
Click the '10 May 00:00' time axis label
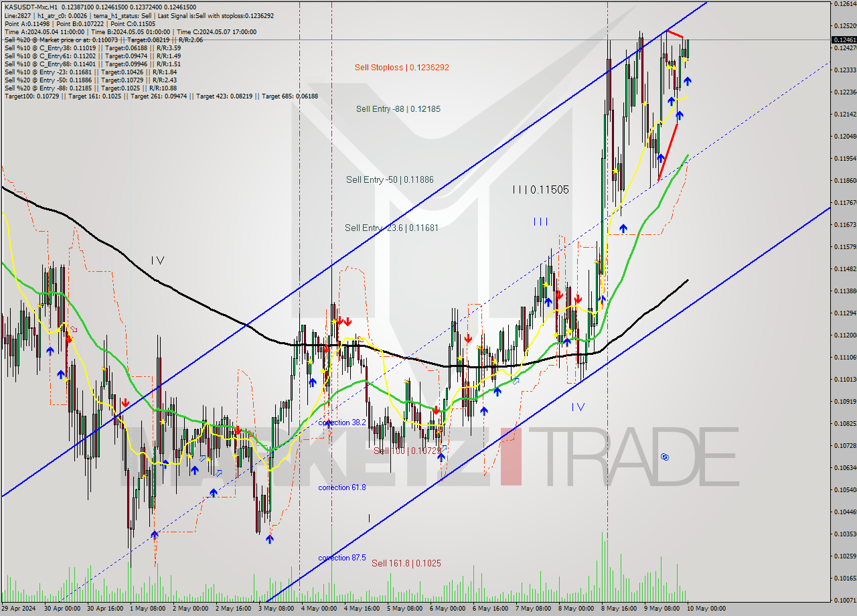pos(706,609)
